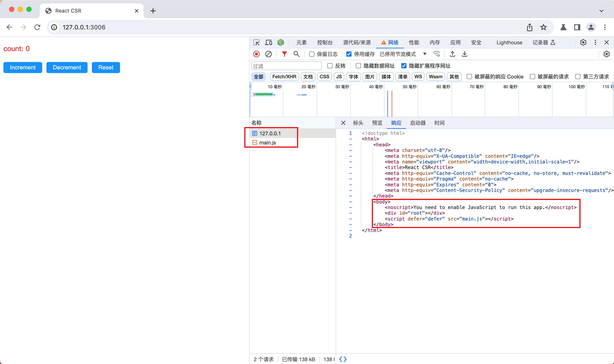The height and width of the screenshot is (364, 614).
Task: Open 源代码/来源 tab
Action: click(x=357, y=42)
